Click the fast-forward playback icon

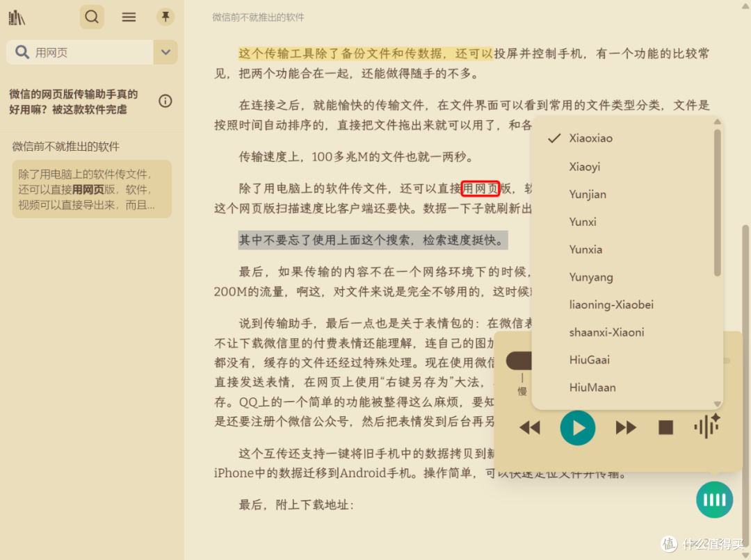click(x=625, y=428)
